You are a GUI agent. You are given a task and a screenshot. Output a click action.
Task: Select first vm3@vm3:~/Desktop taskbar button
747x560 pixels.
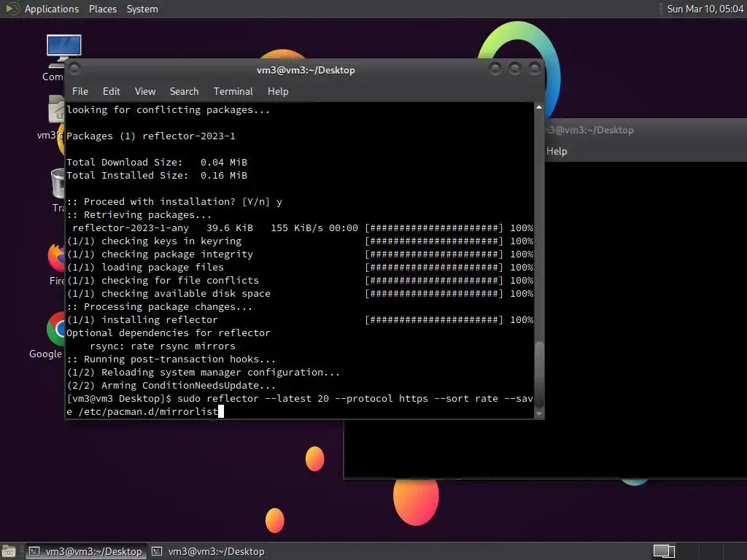tap(86, 551)
